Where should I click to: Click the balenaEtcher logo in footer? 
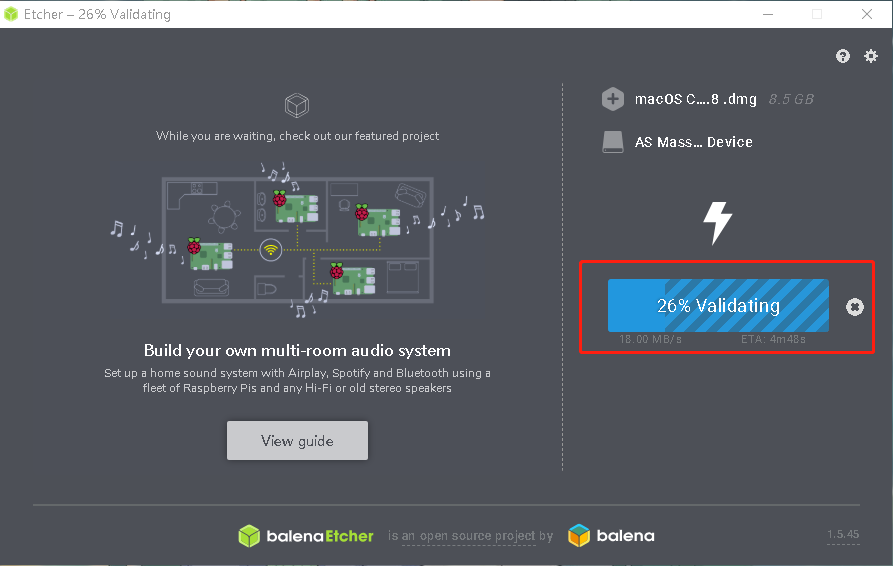click(x=306, y=536)
